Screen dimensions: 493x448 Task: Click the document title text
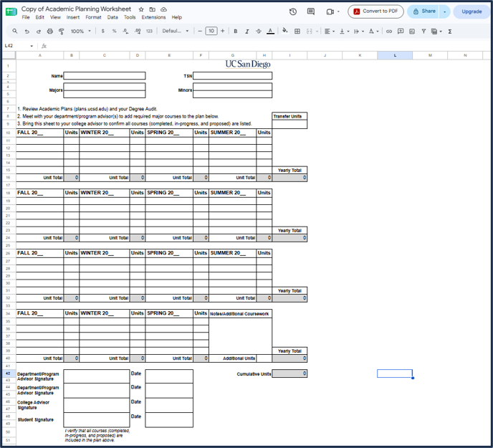click(x=77, y=9)
